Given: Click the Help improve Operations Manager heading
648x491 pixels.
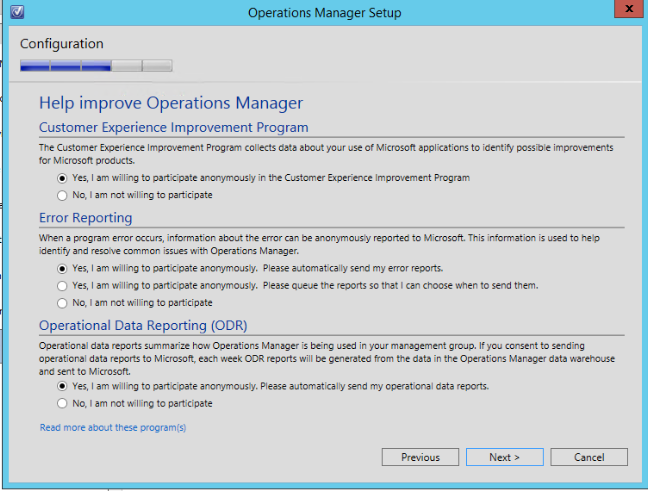Looking at the screenshot, I should tap(170, 103).
